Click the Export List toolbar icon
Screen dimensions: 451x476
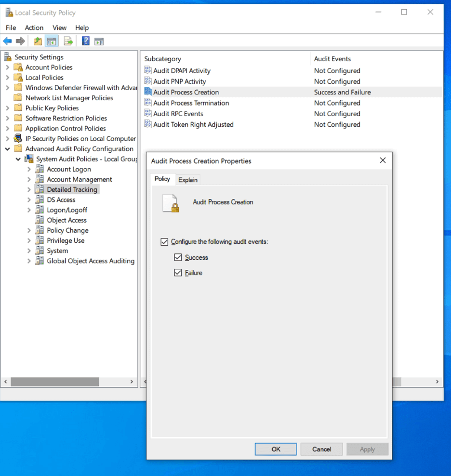point(68,41)
